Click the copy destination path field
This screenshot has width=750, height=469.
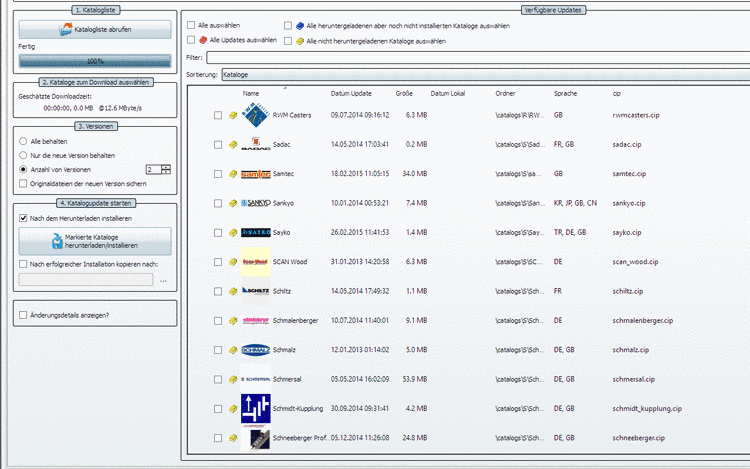click(x=86, y=280)
